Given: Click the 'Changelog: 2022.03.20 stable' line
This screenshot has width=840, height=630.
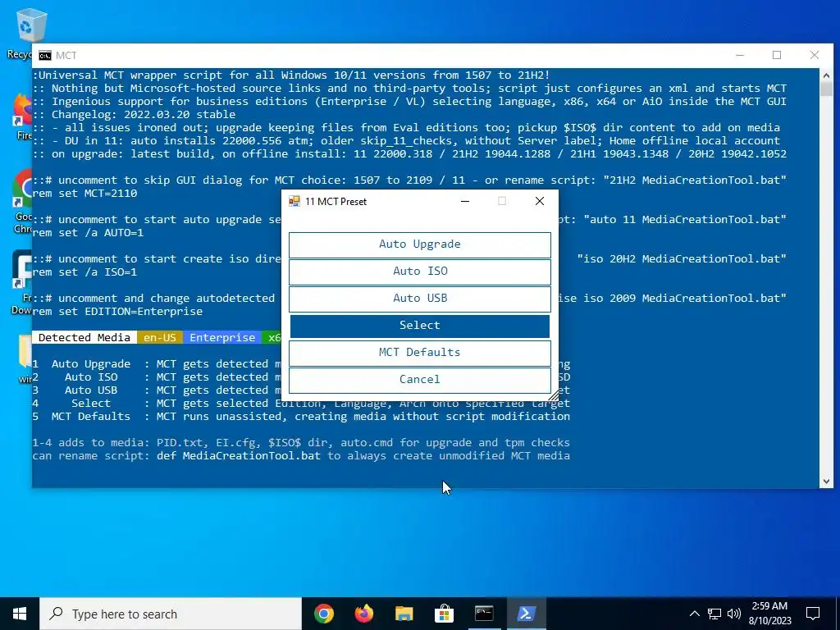Looking at the screenshot, I should coord(134,115).
